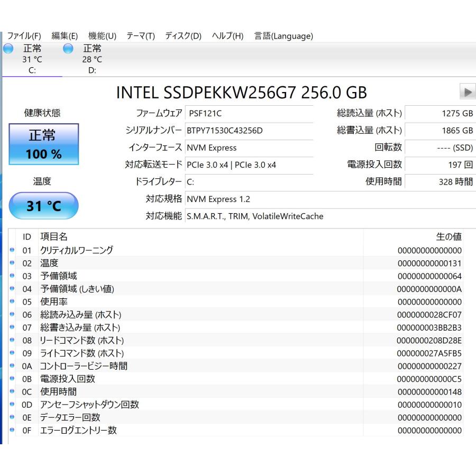Click raw value 00000000000227

pos(429,366)
